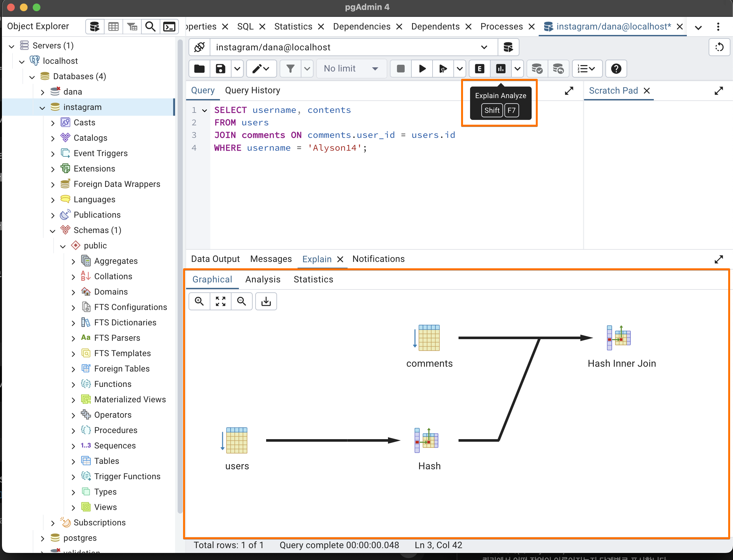This screenshot has height=560, width=733.
Task: Fit the explain graph to screen
Action: point(220,301)
